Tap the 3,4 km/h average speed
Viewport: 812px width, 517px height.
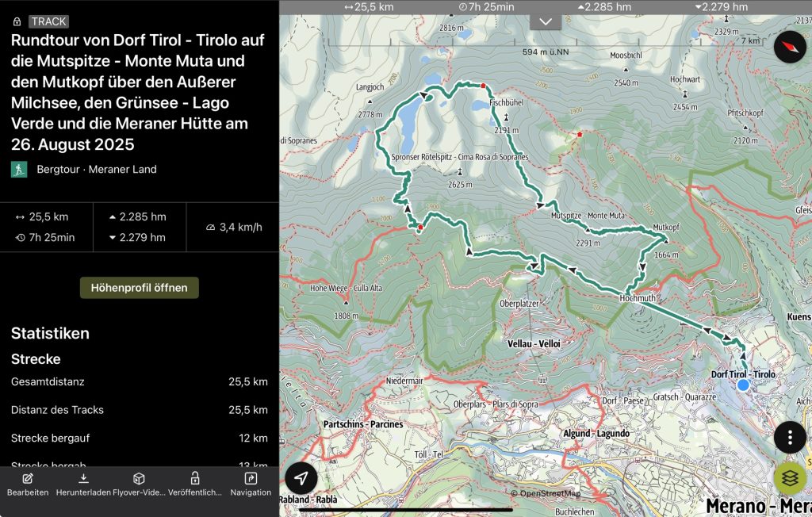[x=234, y=228]
